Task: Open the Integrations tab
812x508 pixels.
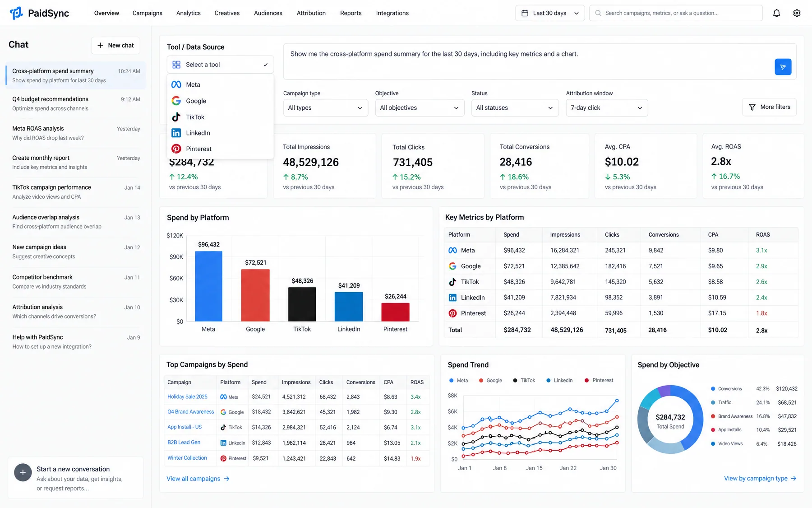Action: tap(392, 13)
